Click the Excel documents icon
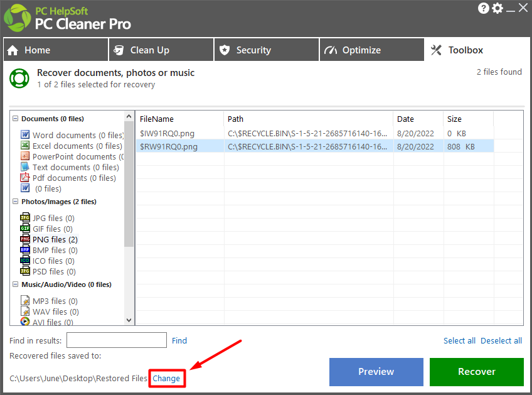Screen dimensions: 532x395 [x=24, y=145]
